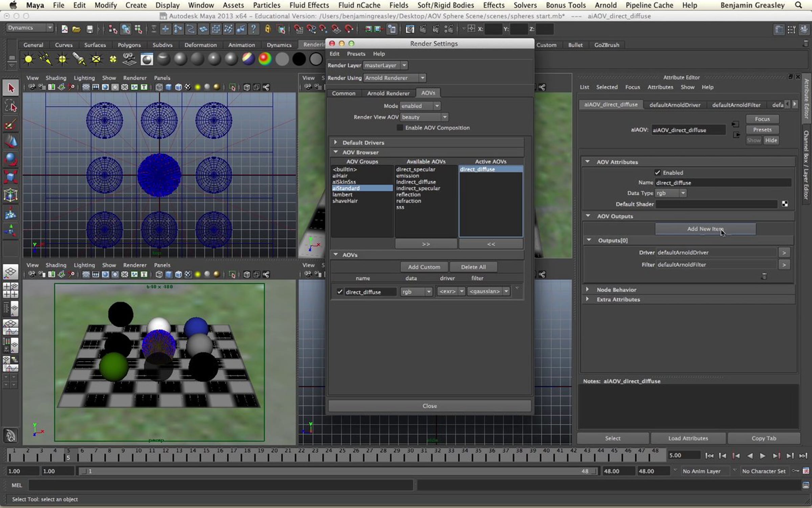Add a spot light from the shelf
Image resolution: width=812 pixels, height=508 pixels.
(x=79, y=59)
